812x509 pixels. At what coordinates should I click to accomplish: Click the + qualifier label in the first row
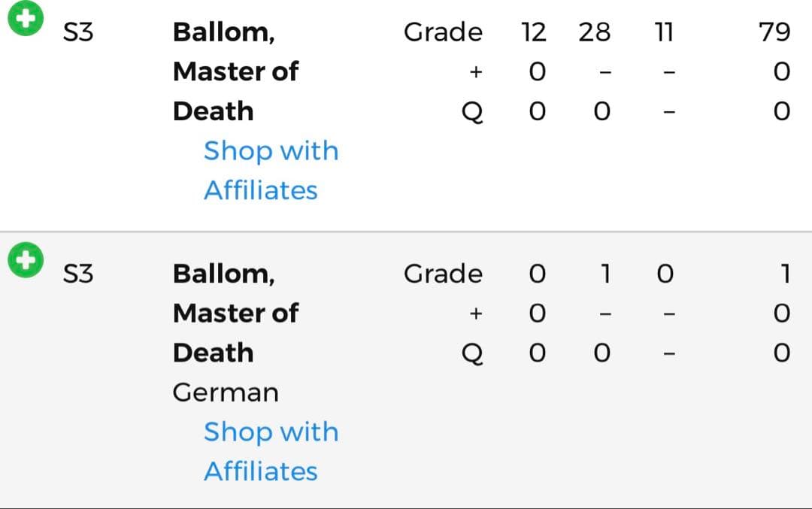tap(475, 72)
